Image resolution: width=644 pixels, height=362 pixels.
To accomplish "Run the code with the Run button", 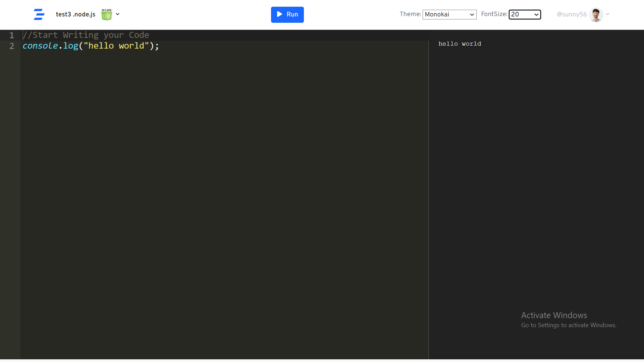I will pos(287,14).
